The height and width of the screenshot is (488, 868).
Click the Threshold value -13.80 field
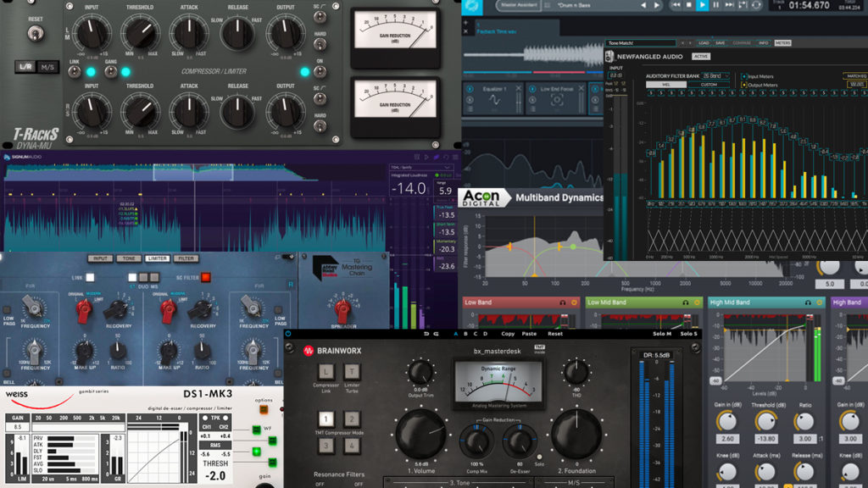coord(765,439)
